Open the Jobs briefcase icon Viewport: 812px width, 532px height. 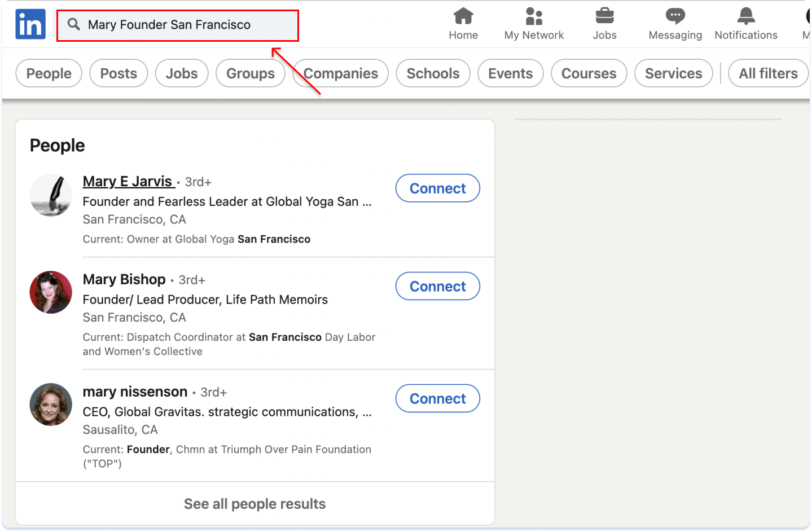click(x=604, y=23)
